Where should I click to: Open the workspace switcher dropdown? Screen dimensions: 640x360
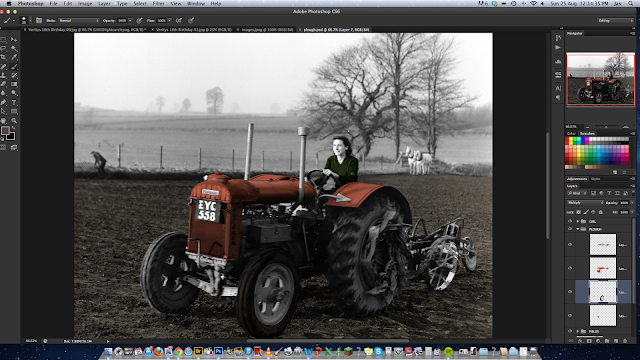tap(615, 20)
